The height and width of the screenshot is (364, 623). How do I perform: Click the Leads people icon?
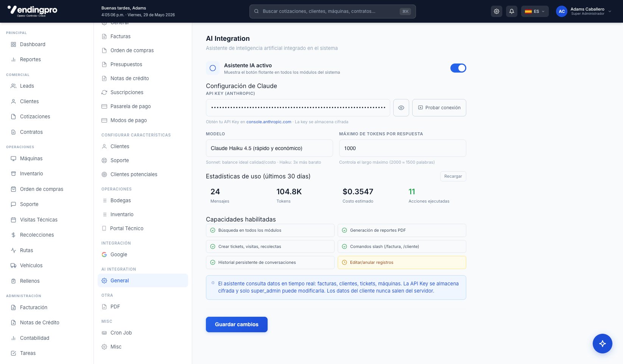click(13, 86)
